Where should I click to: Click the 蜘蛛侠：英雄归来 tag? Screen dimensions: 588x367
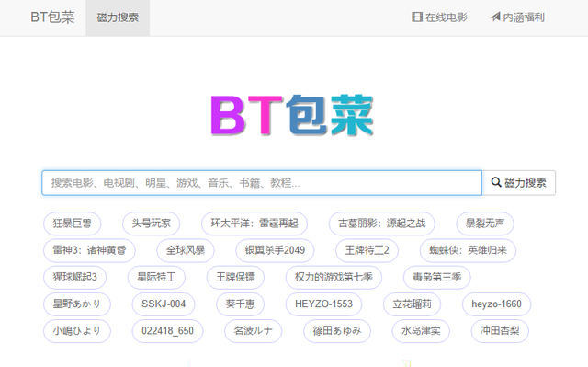(468, 250)
